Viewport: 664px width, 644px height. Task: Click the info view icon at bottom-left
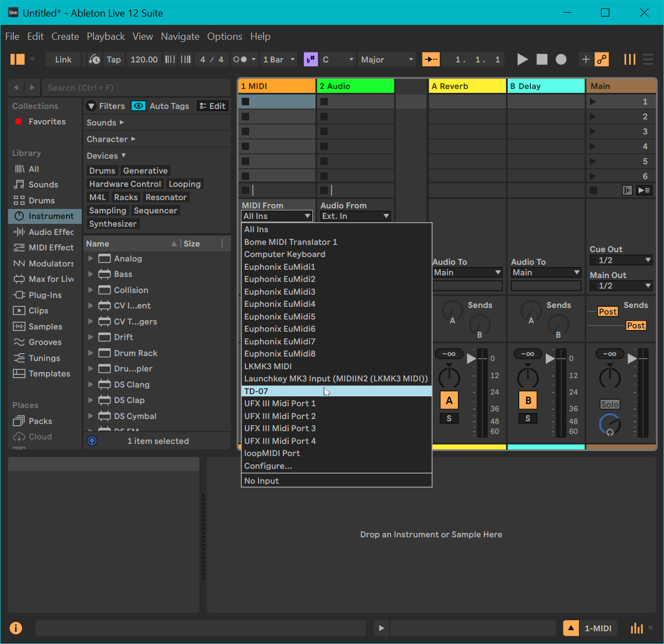tap(16, 628)
